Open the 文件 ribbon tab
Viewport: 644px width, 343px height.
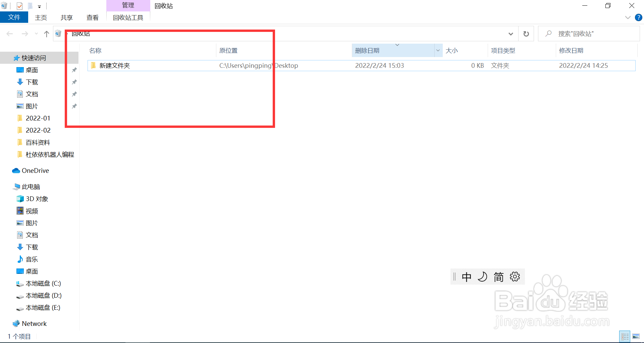click(14, 17)
